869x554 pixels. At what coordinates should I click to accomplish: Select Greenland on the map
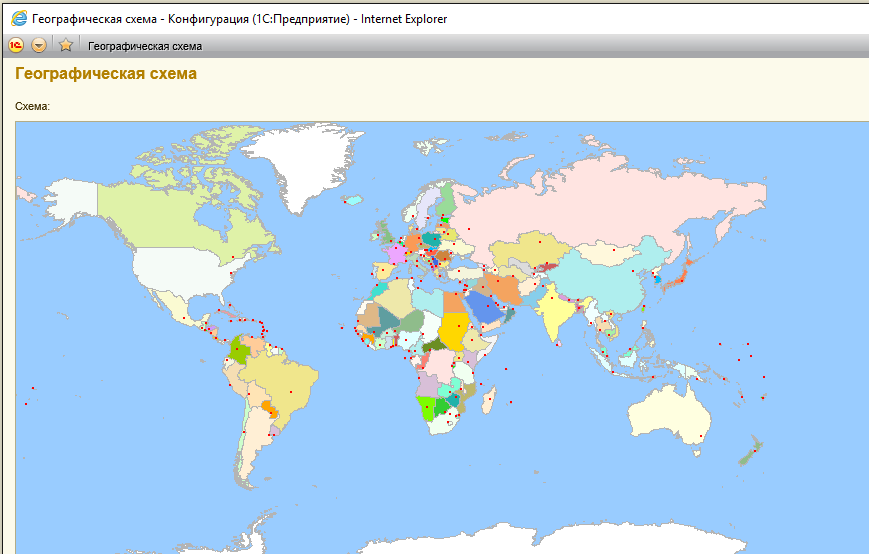pos(300,160)
